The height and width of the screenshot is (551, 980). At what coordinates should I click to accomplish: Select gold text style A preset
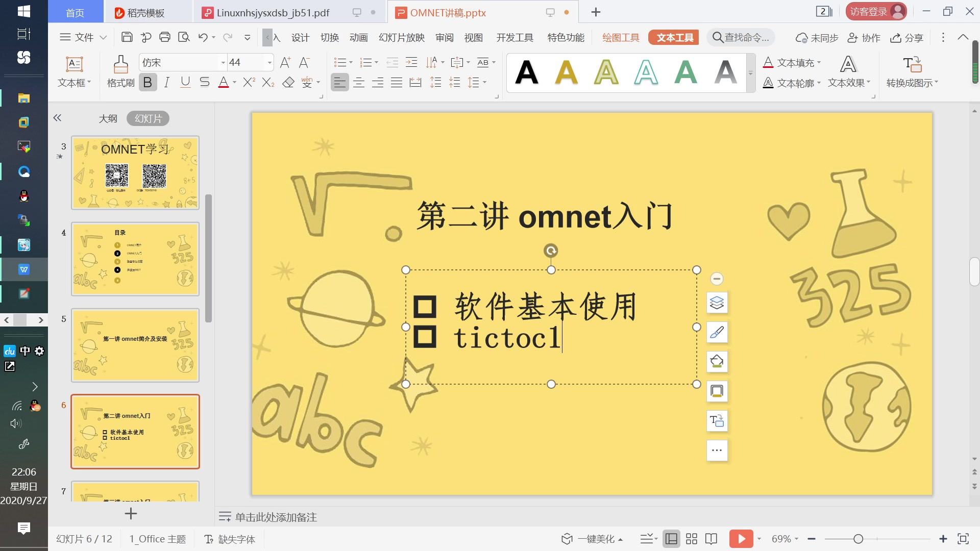tap(567, 72)
